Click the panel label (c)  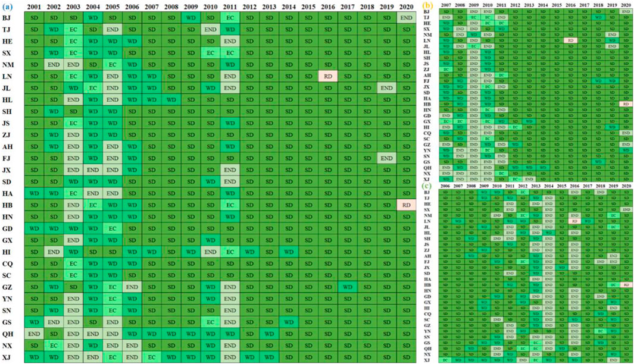click(x=427, y=186)
